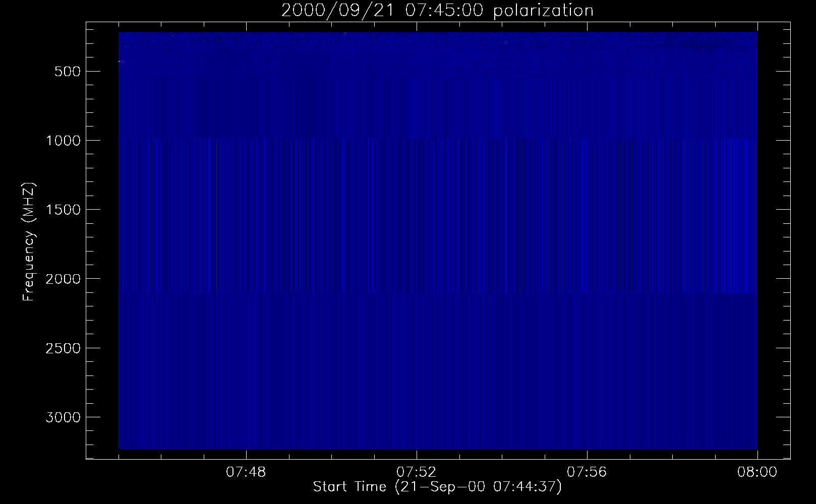
Task: Click the 07:48 time tick label
Action: click(x=246, y=473)
